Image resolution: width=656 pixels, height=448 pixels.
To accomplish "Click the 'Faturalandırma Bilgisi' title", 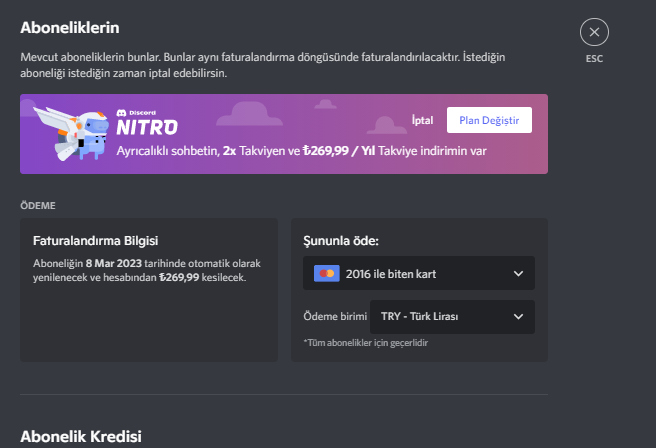I will click(96, 241).
